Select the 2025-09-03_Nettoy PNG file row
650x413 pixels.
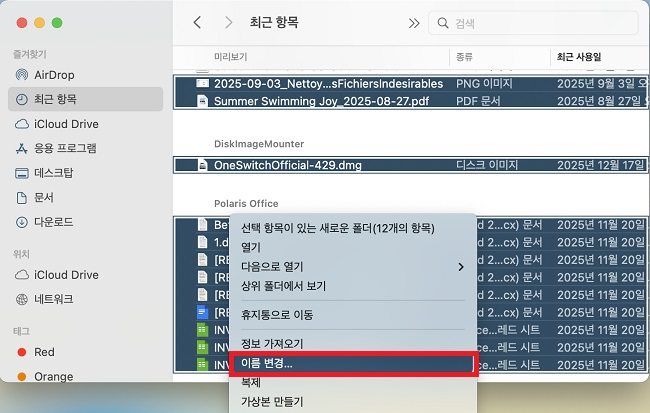(411, 84)
